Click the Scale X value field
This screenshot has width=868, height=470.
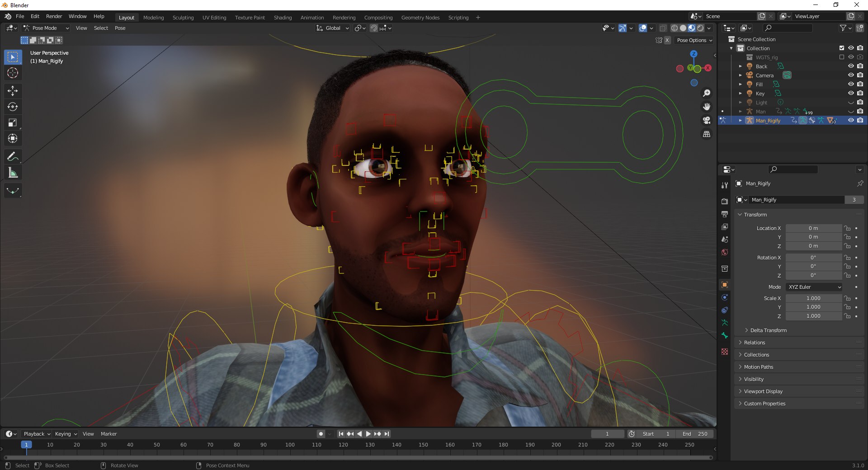[x=813, y=298]
